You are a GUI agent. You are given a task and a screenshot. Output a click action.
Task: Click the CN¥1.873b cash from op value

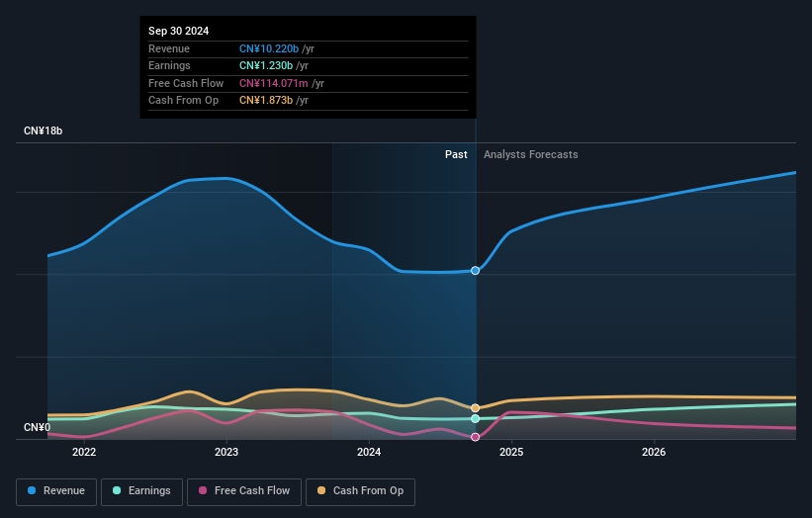(x=266, y=101)
